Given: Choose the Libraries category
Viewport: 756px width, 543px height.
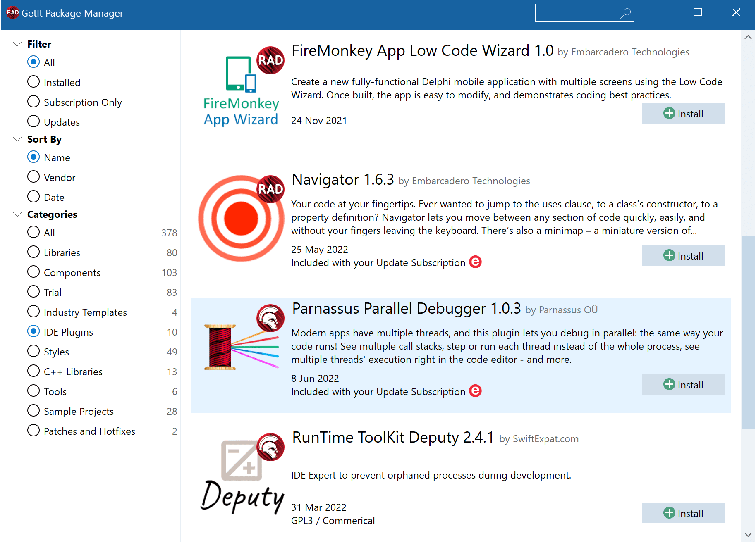Looking at the screenshot, I should click(33, 252).
